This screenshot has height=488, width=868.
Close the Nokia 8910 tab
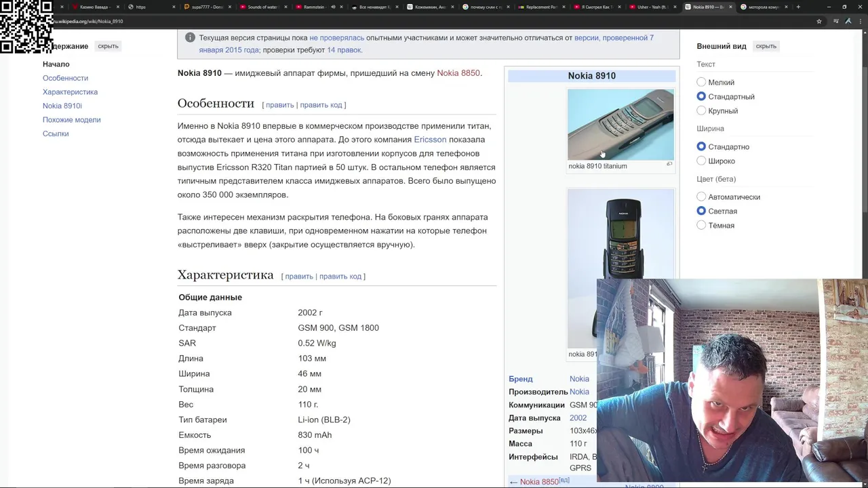coord(730,7)
